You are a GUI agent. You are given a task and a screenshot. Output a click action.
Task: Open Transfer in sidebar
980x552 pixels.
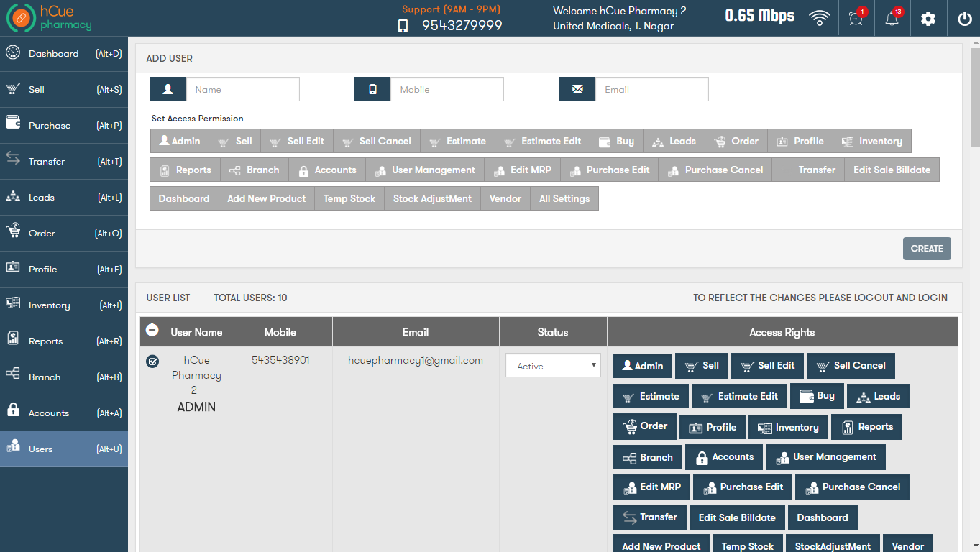point(64,162)
